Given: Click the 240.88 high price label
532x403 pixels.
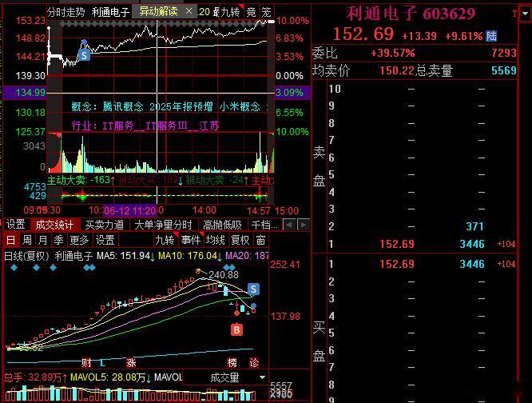Looking at the screenshot, I should [223, 275].
